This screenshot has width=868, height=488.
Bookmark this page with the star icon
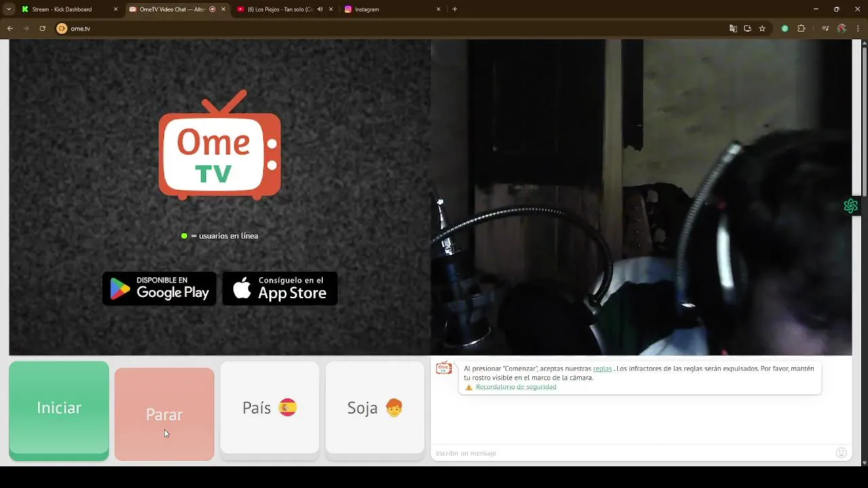point(762,28)
